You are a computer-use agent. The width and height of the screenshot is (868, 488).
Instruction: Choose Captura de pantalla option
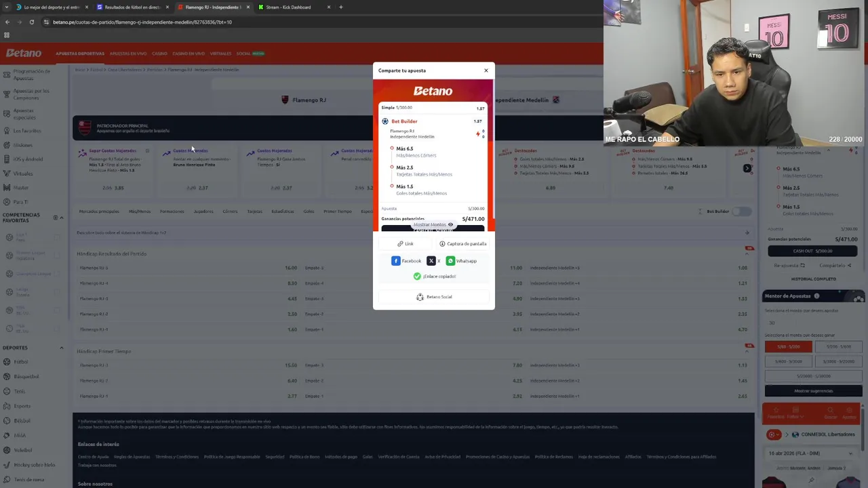[463, 244]
